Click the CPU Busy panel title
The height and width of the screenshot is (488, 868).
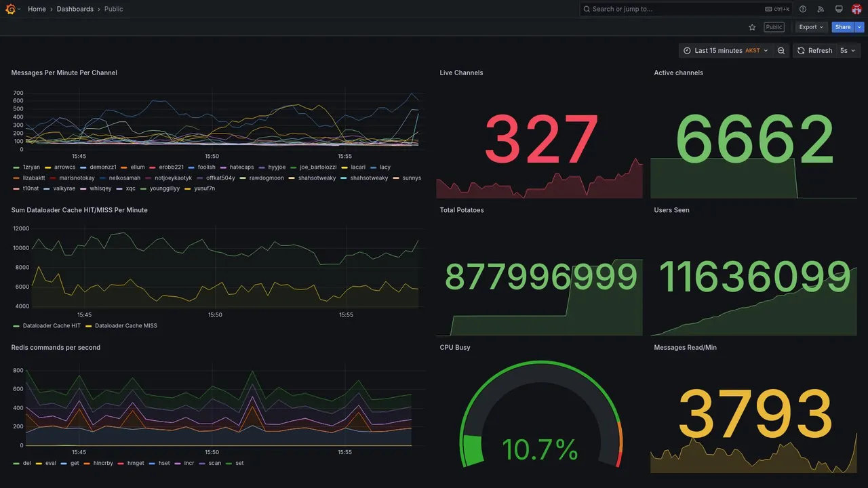455,348
